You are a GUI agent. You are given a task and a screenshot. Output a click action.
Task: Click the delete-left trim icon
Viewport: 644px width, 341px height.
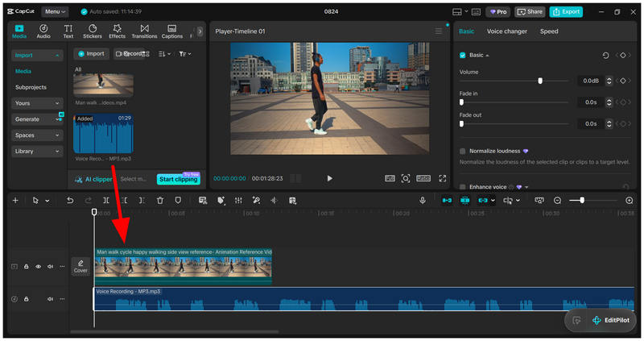click(125, 200)
